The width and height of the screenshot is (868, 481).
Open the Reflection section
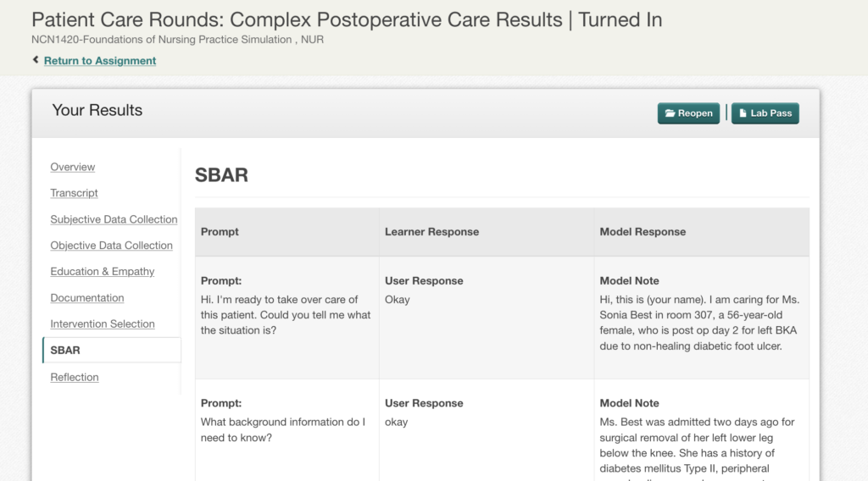(75, 377)
